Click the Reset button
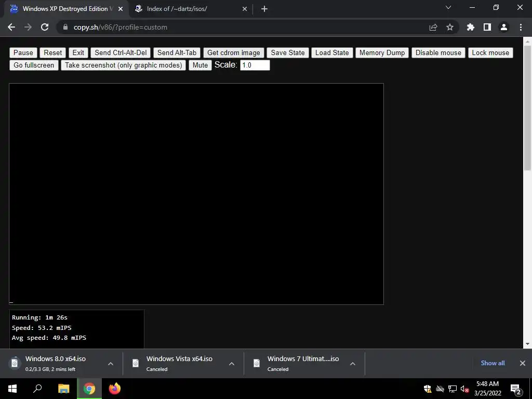Viewport: 532px width, 399px height. tap(53, 52)
